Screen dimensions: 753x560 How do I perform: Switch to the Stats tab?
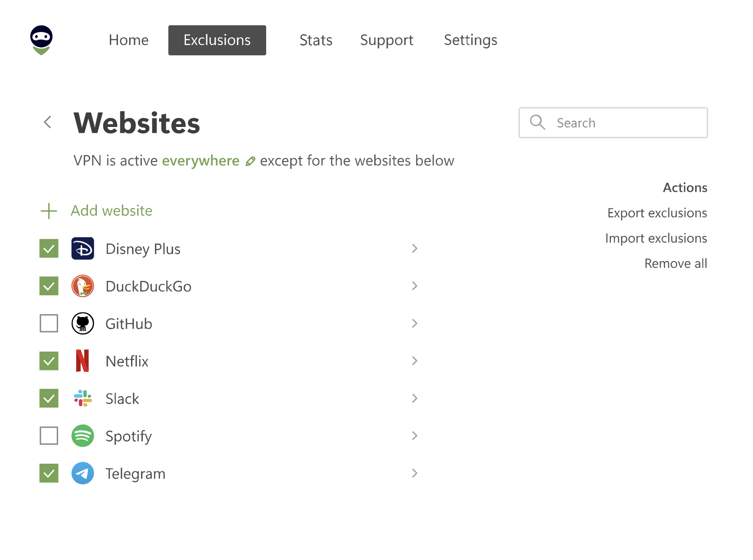point(316,40)
